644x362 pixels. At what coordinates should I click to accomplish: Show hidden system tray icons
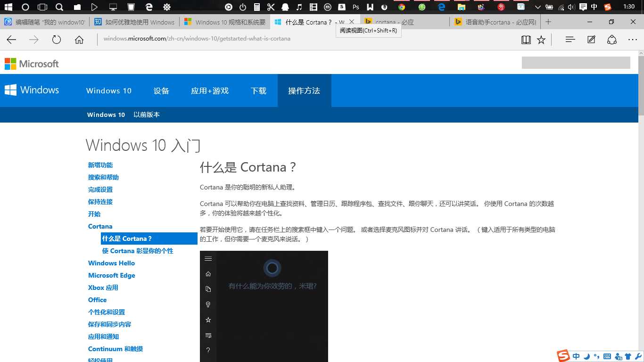tap(537, 7)
